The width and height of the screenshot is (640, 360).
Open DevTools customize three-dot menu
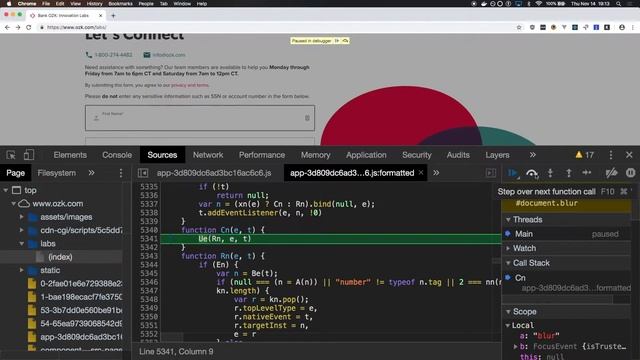tap(611, 155)
